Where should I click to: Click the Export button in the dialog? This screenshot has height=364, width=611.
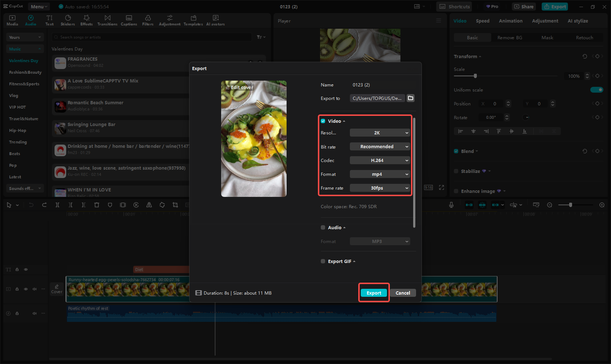374,293
